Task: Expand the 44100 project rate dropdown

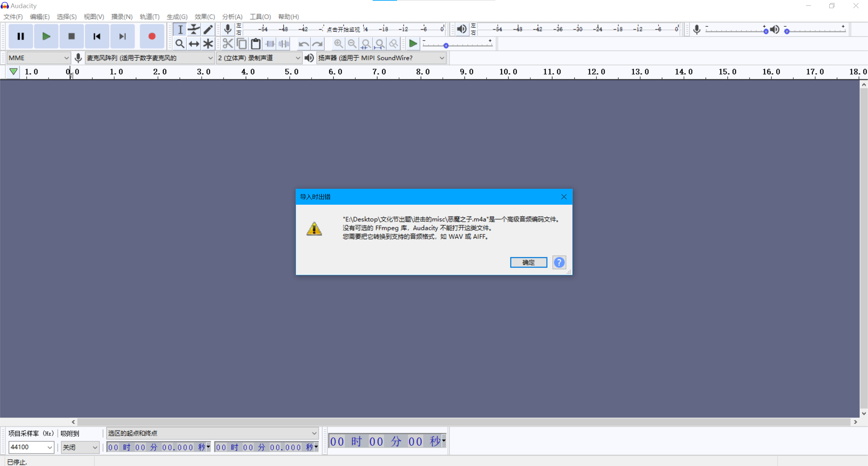Action: [x=50, y=447]
